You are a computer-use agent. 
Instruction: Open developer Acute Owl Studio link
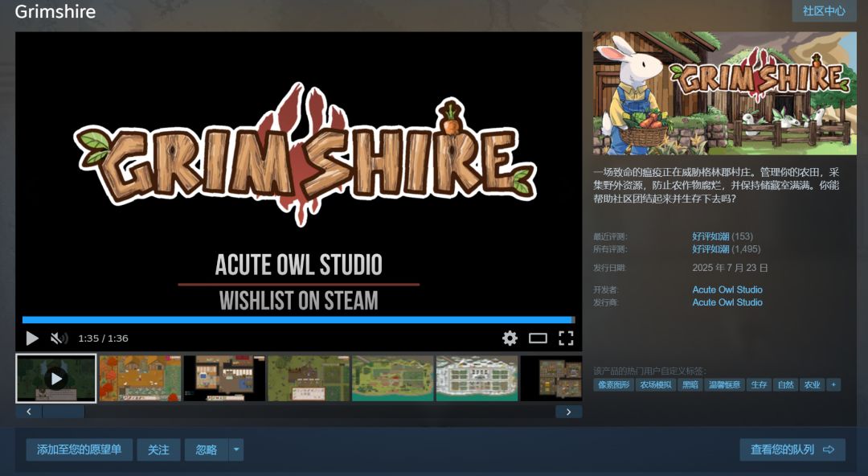727,289
